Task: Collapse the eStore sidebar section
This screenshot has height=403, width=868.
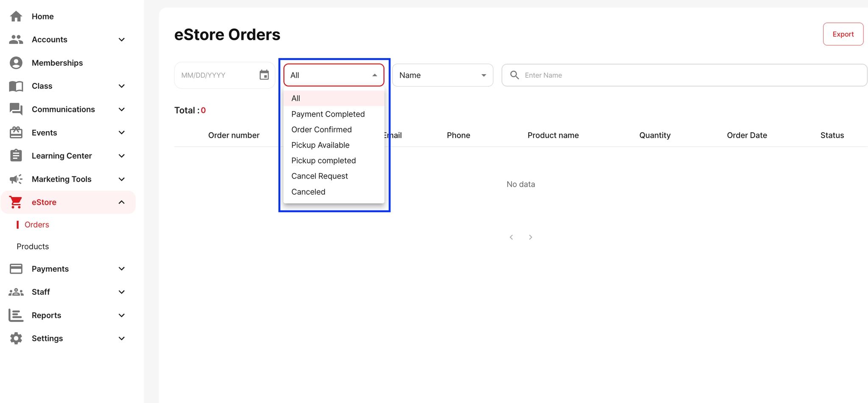Action: [121, 202]
